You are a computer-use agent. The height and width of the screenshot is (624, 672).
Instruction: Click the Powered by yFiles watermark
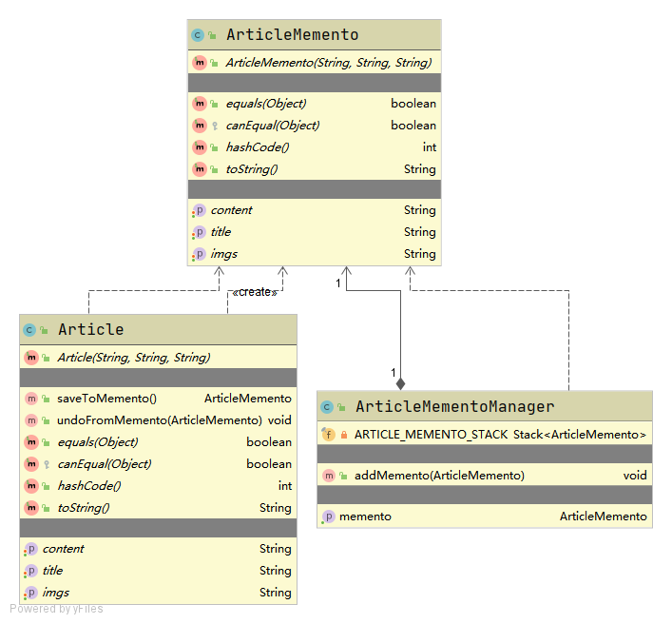[57, 609]
